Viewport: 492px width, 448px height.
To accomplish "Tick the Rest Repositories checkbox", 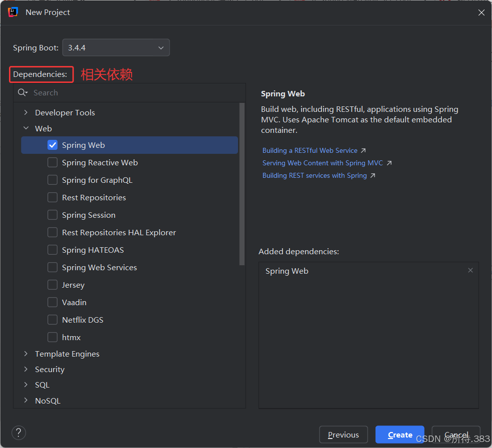I will (x=52, y=197).
